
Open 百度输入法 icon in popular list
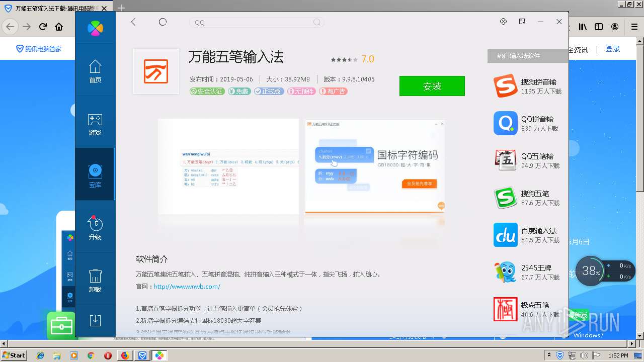[x=505, y=235]
